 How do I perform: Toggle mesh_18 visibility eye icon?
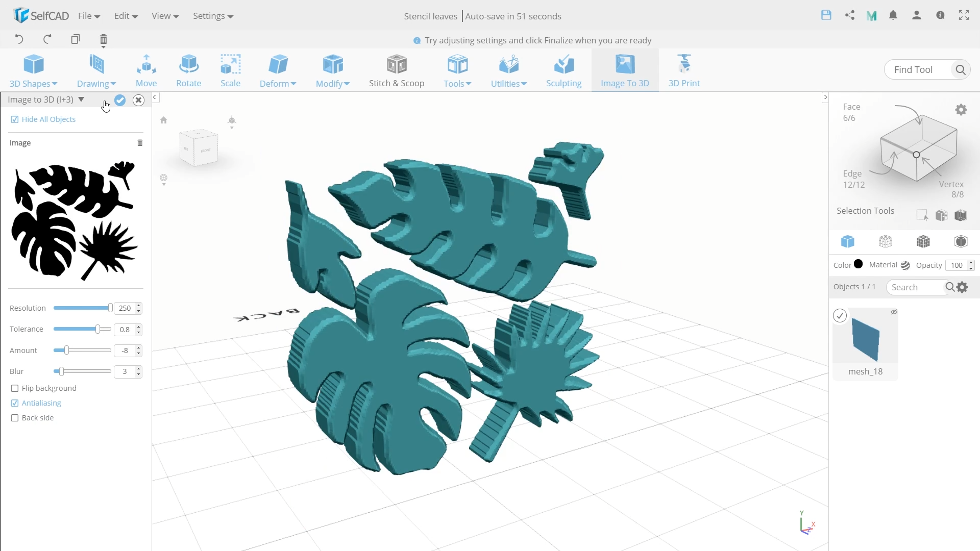click(894, 312)
